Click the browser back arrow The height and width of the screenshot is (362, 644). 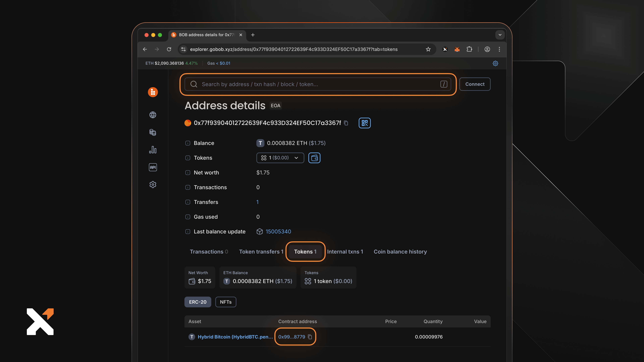click(x=145, y=49)
